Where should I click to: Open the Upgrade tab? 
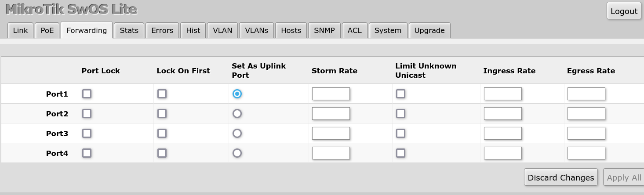click(x=429, y=30)
